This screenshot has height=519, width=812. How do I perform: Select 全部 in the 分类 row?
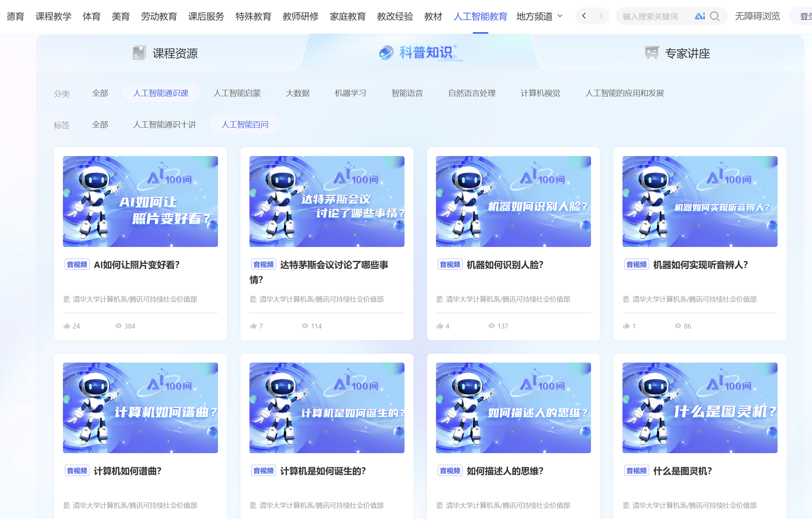coord(100,93)
